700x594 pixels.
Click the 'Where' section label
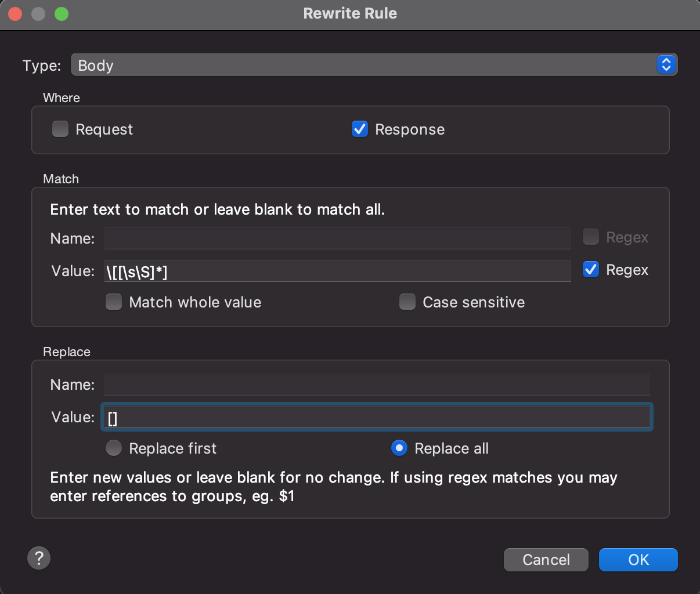coord(62,97)
